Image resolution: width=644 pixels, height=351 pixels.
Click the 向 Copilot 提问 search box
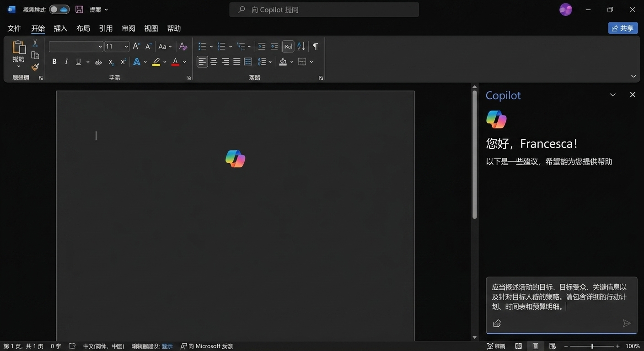click(324, 10)
